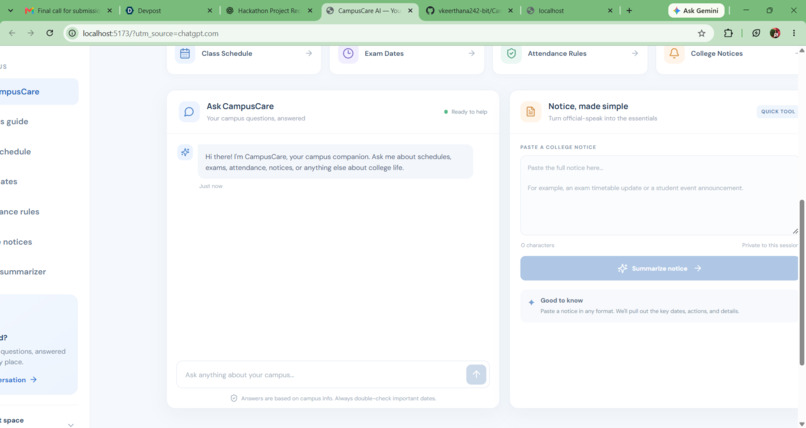Click the QUICK TOOL badge
This screenshot has width=806, height=428.
tap(777, 111)
